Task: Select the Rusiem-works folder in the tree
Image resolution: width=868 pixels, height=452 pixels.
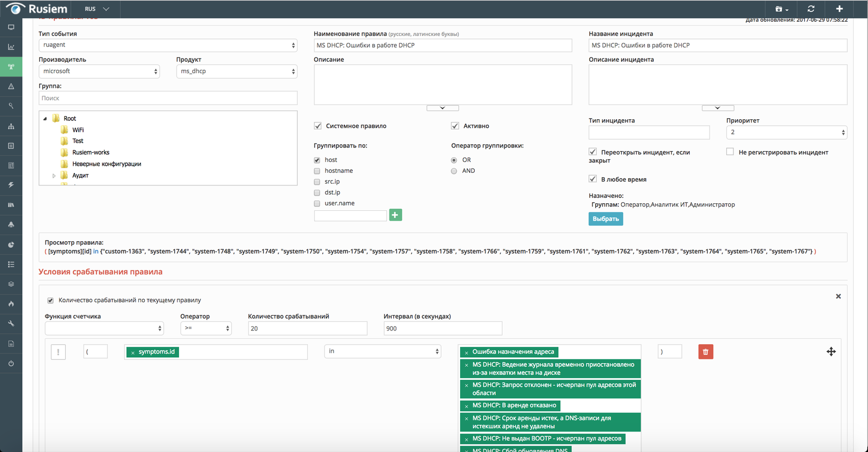Action: click(91, 153)
